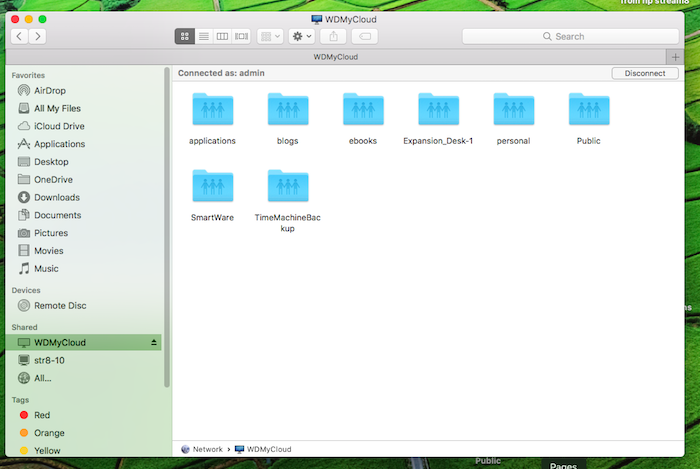Image resolution: width=700 pixels, height=469 pixels.
Task: Open Applications in sidebar
Action: pos(85,144)
